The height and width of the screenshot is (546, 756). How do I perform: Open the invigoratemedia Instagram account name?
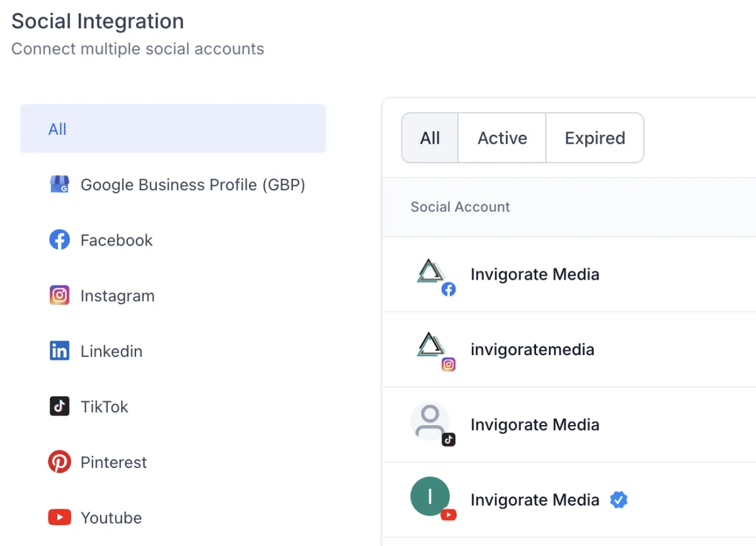click(x=532, y=350)
